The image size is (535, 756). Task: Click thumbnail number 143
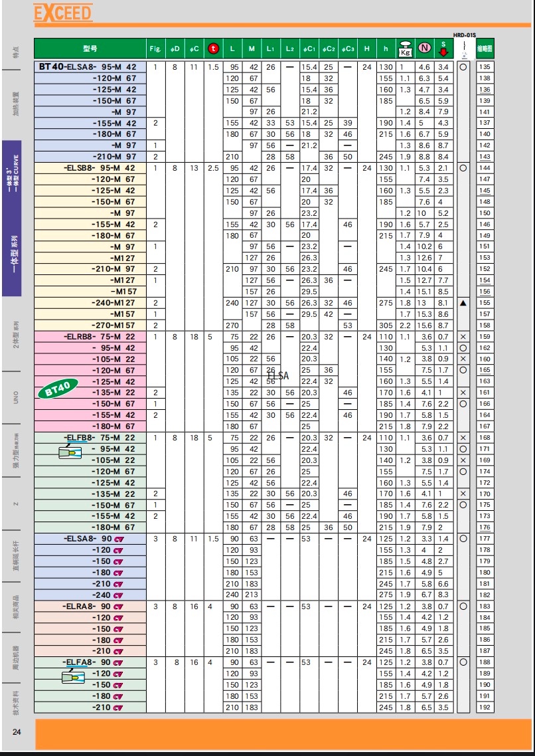pyautogui.click(x=485, y=157)
